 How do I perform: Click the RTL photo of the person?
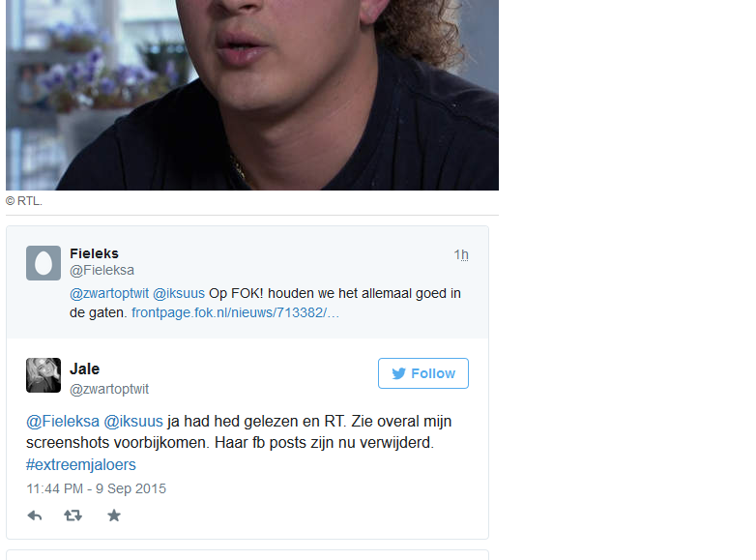(x=252, y=95)
